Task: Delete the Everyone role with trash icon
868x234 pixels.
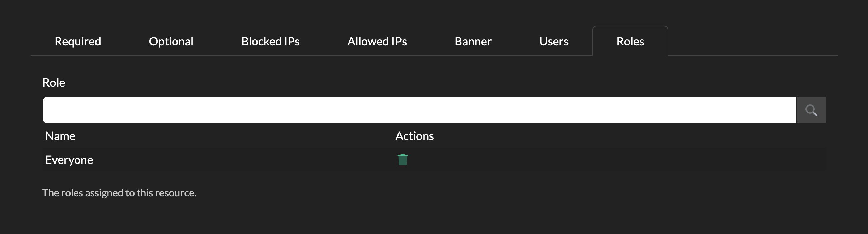Action: (x=403, y=160)
